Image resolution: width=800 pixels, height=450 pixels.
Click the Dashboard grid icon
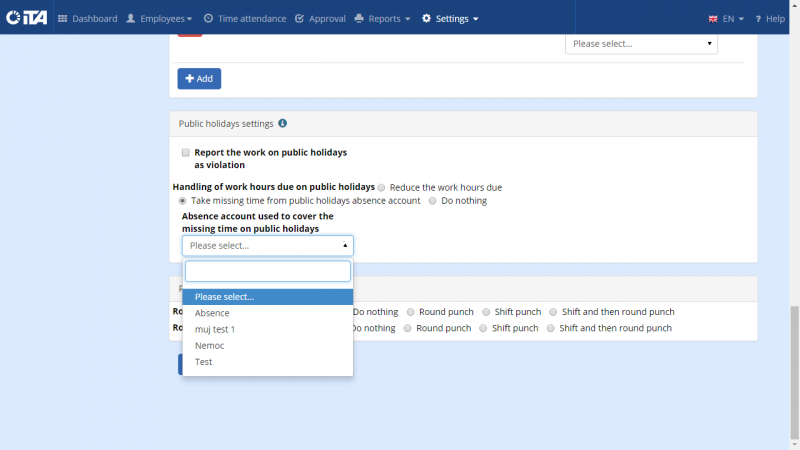point(62,18)
